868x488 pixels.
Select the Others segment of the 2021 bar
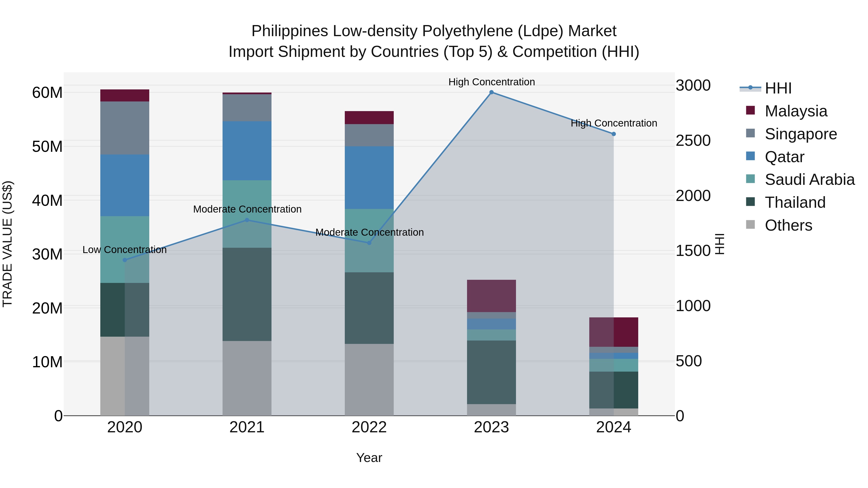pyautogui.click(x=247, y=378)
